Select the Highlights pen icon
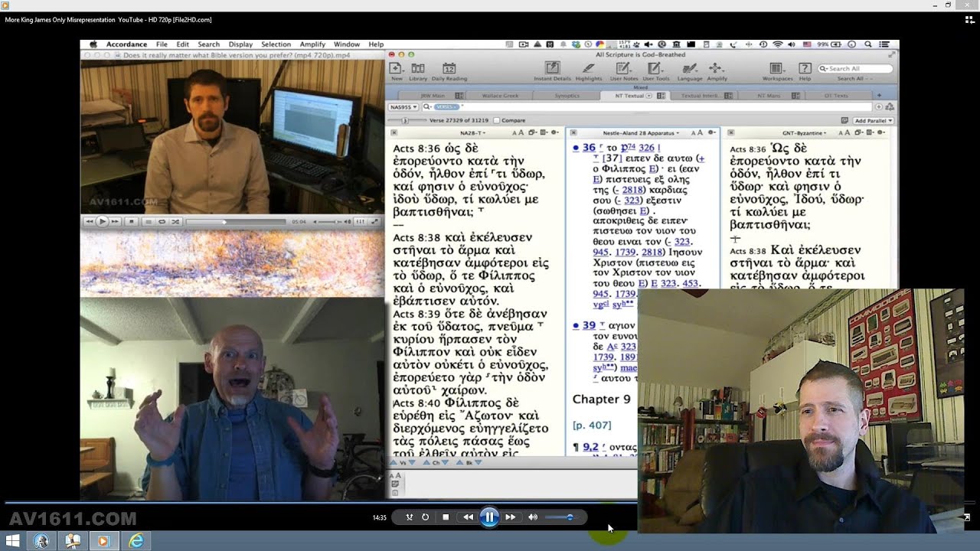980x551 pixels. point(588,68)
